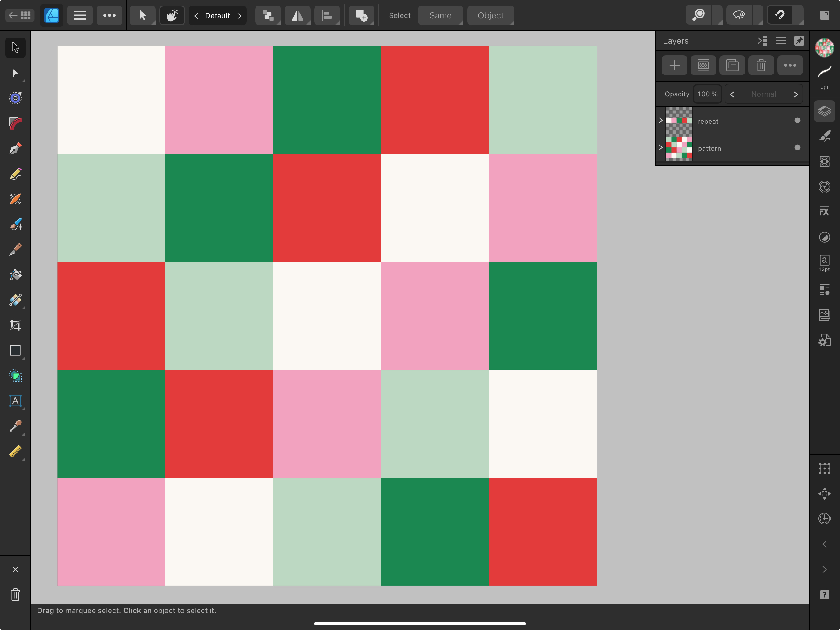Open the Normal blend mode dropdown
Viewport: 840px width, 630px height.
764,94
